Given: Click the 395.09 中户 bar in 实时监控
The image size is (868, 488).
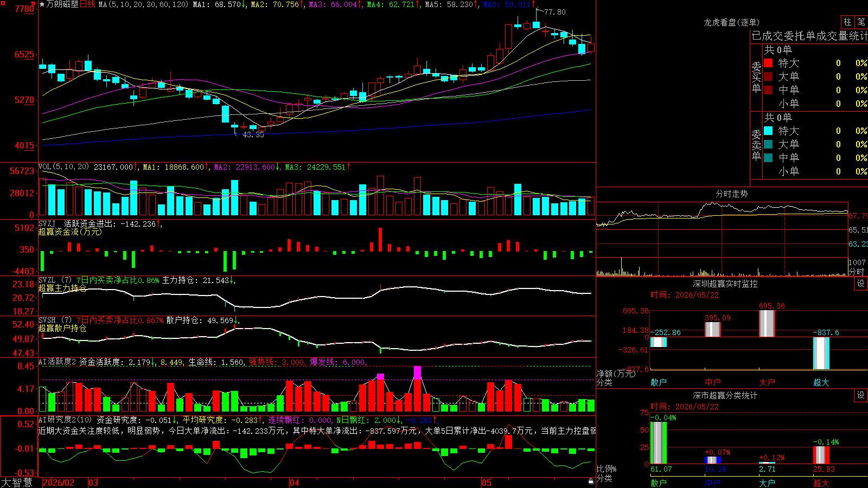Looking at the screenshot, I should coord(712,330).
